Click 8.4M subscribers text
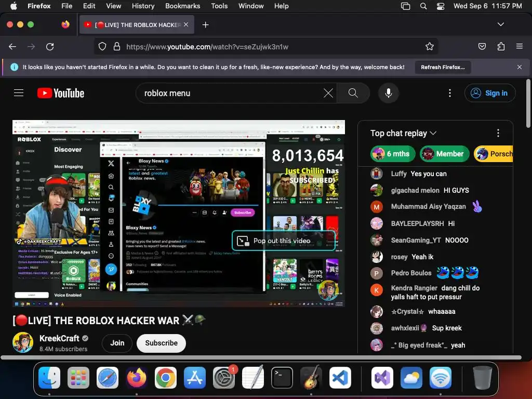The image size is (532, 399). 63,349
